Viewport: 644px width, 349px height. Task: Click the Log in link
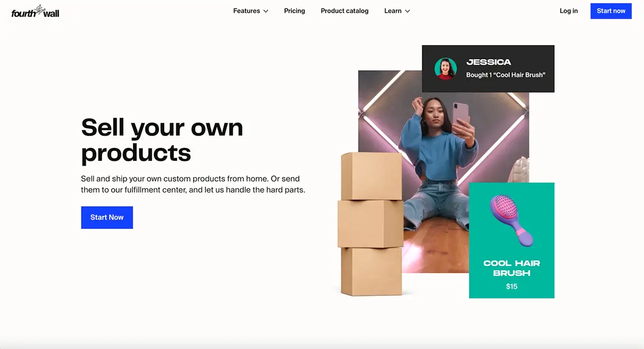569,11
